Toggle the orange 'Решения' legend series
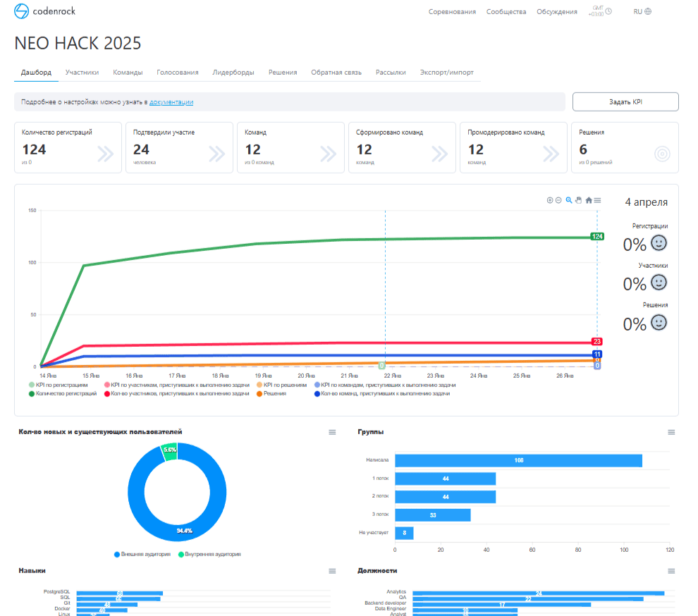 tap(271, 393)
